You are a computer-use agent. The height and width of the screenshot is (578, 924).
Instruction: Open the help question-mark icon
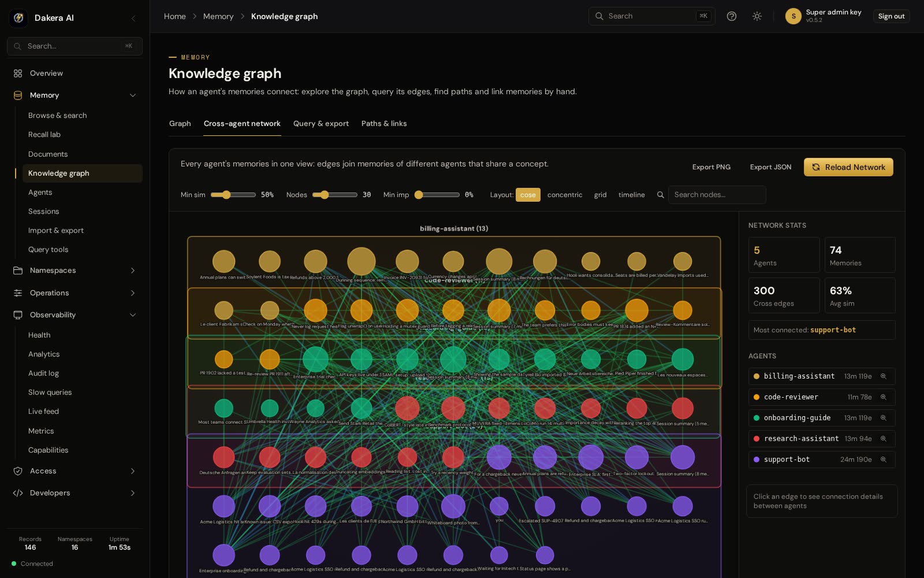(x=732, y=16)
